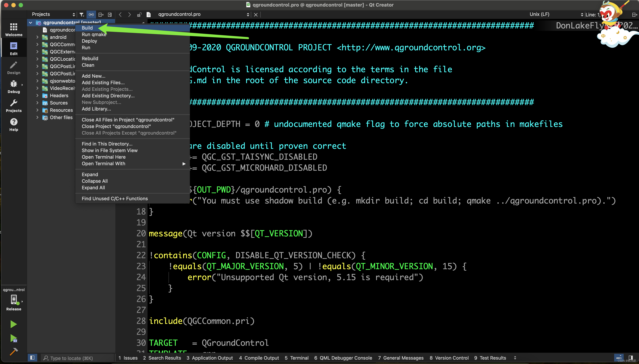Expand the Headers node

coord(37,96)
